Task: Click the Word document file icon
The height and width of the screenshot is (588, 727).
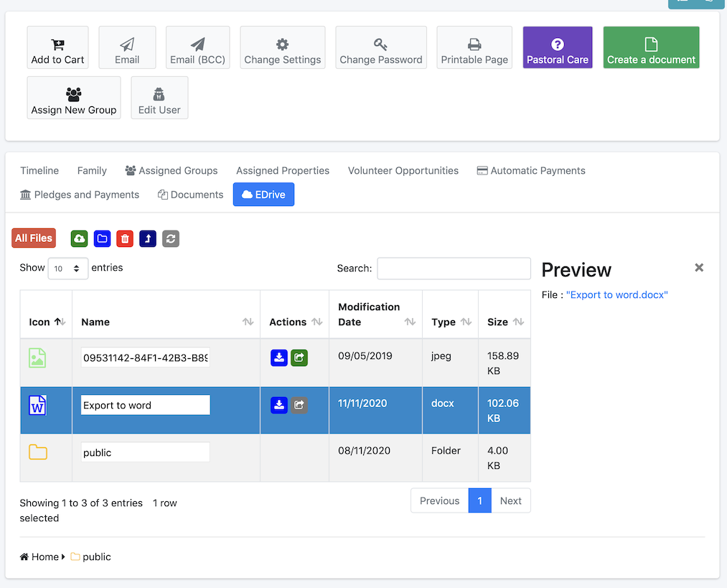Action: coord(37,406)
